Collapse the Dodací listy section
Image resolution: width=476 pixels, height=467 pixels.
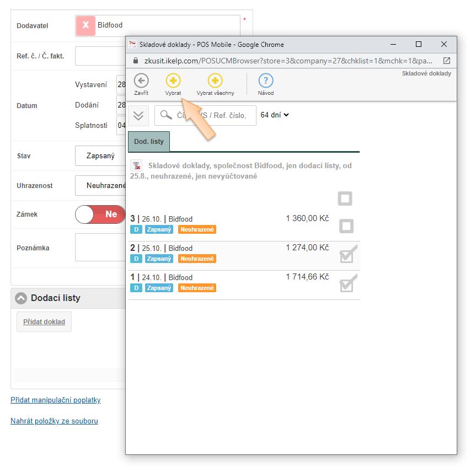pos(21,298)
